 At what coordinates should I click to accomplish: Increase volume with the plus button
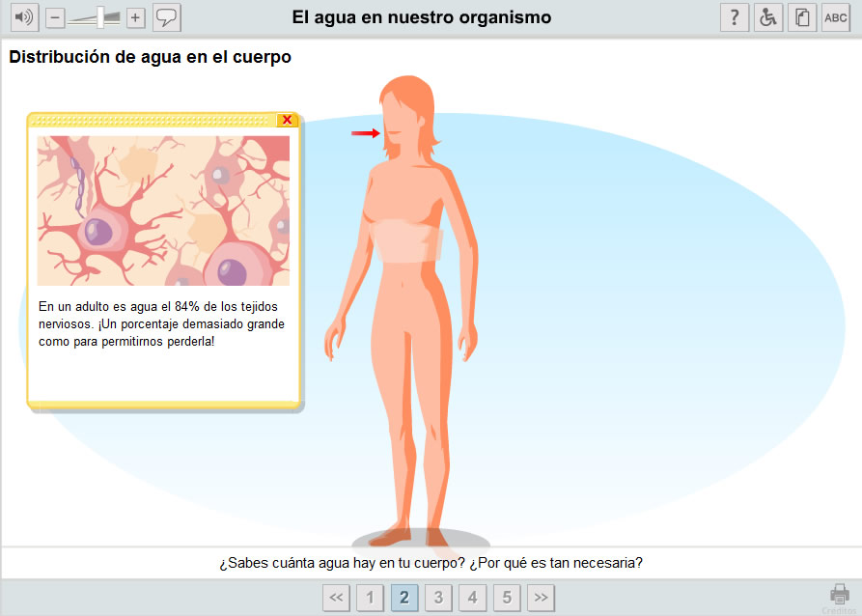(135, 18)
